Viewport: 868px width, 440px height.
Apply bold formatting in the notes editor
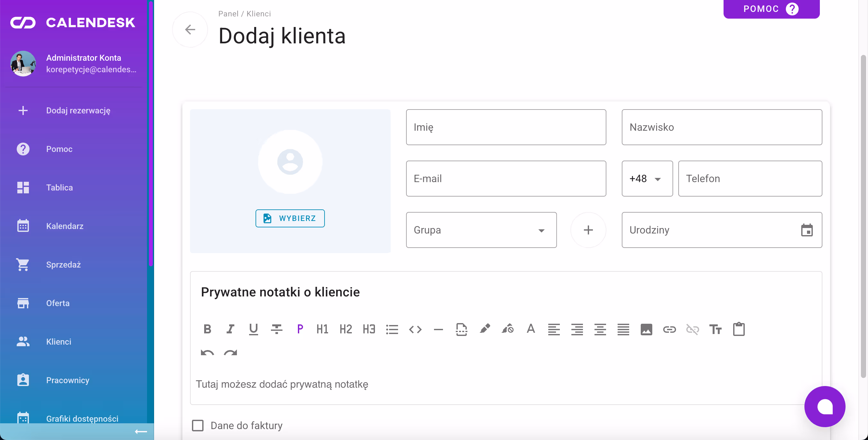(x=208, y=329)
